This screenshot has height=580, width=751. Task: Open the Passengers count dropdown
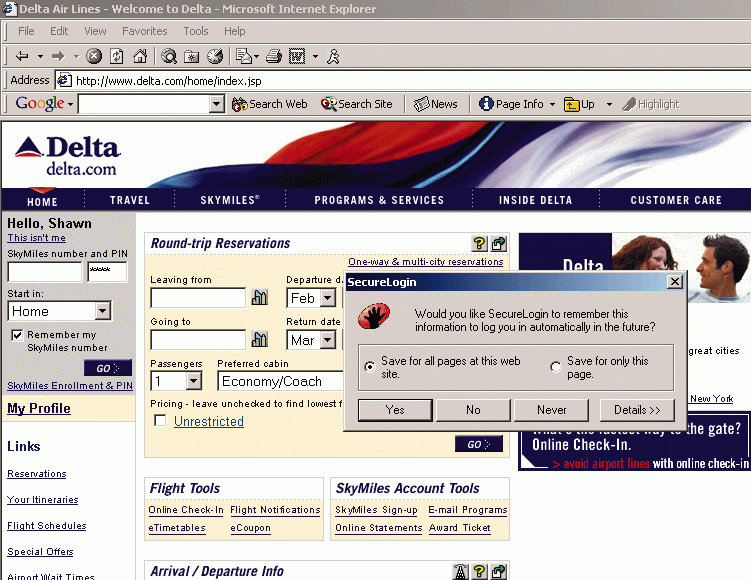193,381
